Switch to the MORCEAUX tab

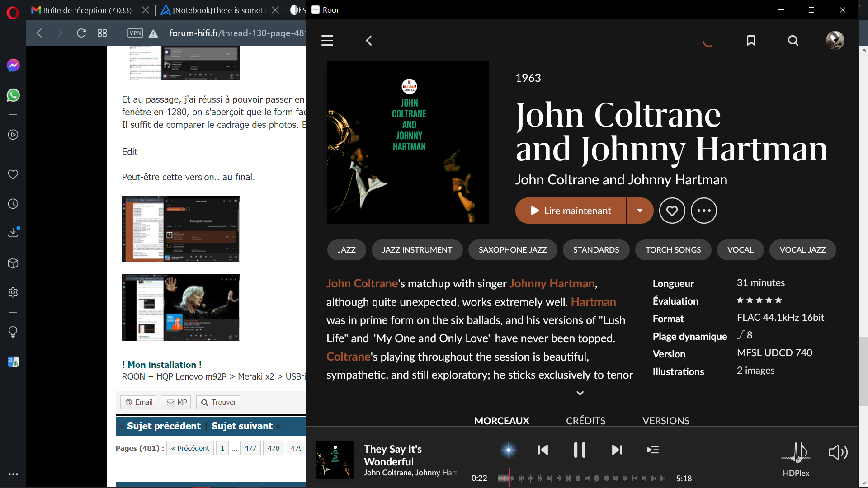pos(502,421)
